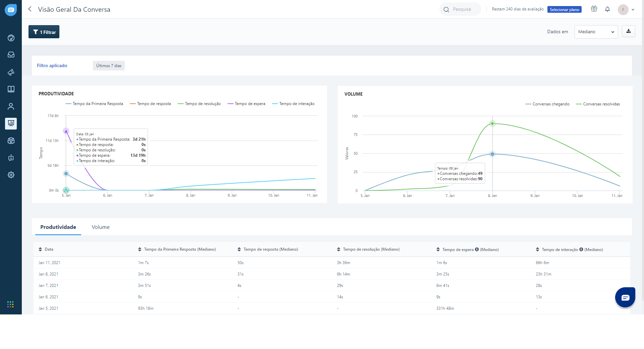Click the 6h 14m resolution time value
Image resolution: width=644 pixels, height=349 pixels.
click(343, 274)
